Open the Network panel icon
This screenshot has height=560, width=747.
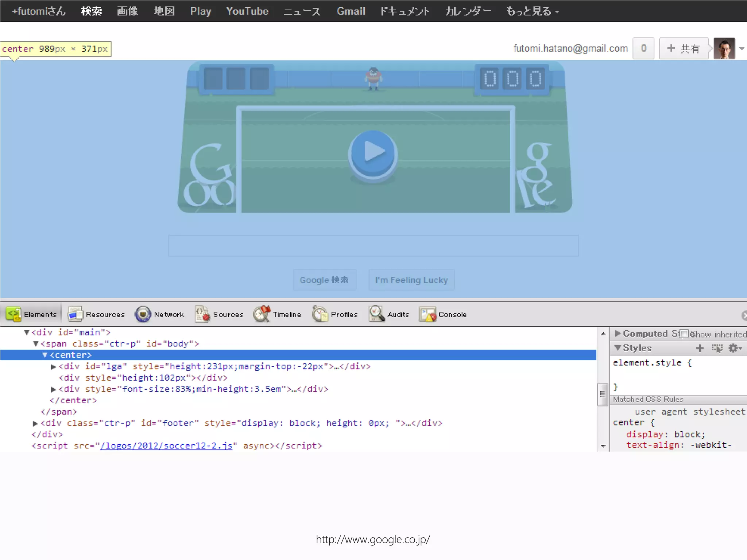(143, 314)
